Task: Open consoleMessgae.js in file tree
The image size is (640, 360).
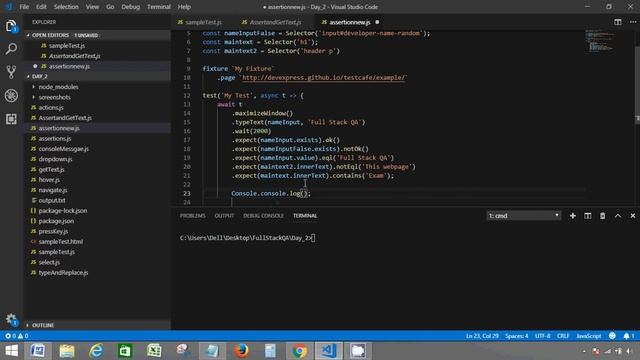Action: click(63, 149)
